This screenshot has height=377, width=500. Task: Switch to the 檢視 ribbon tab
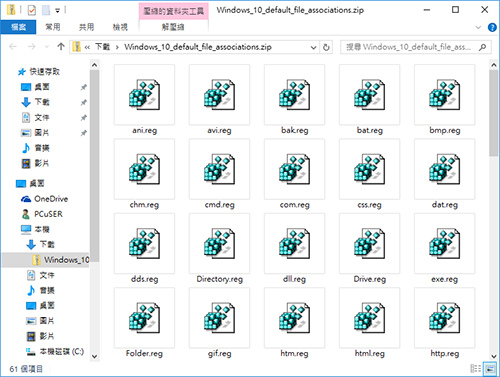point(120,27)
